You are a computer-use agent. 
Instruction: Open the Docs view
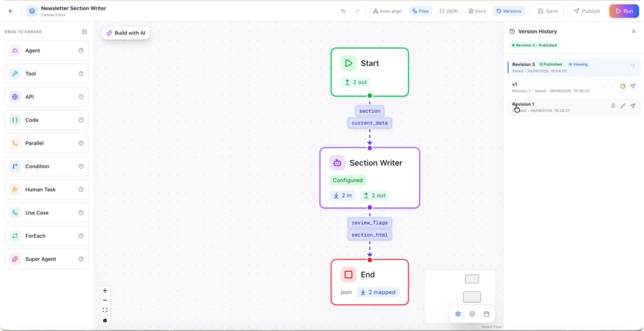tap(477, 11)
